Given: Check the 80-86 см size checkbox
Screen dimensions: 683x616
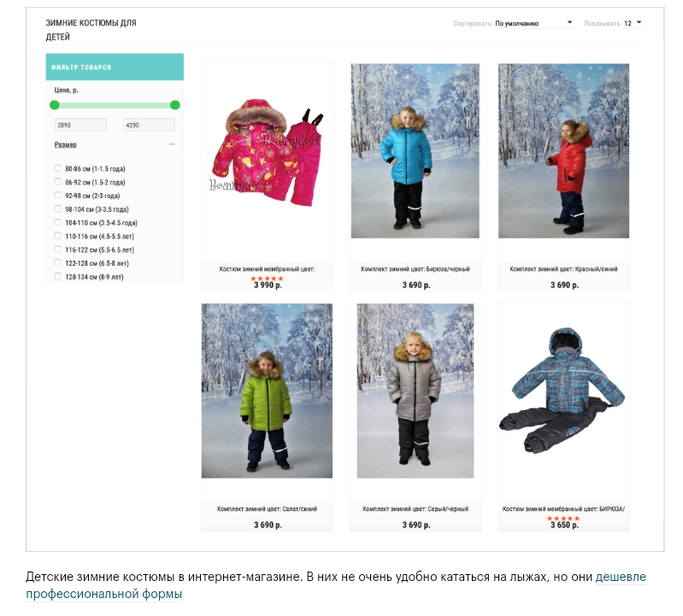Looking at the screenshot, I should pyautogui.click(x=57, y=168).
